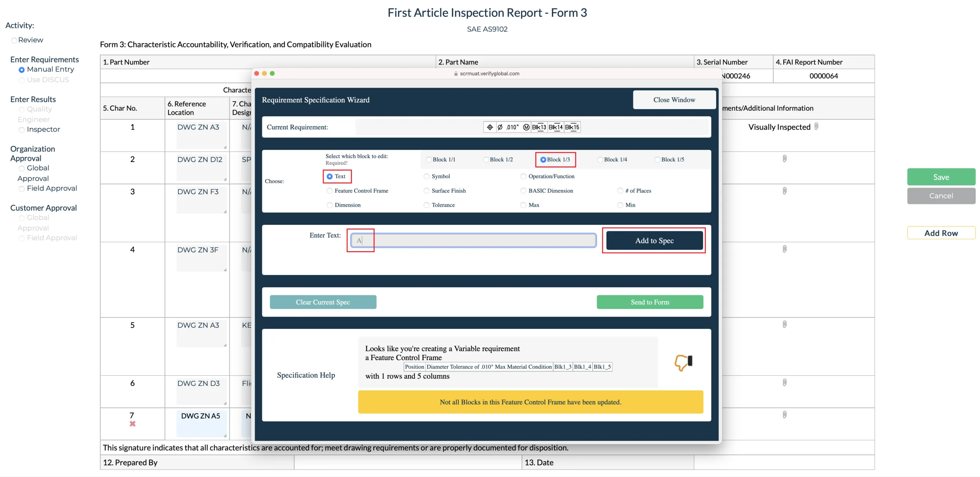Open the Clear Current Spec action
Image resolution: width=980 pixels, height=477 pixels.
(x=323, y=301)
